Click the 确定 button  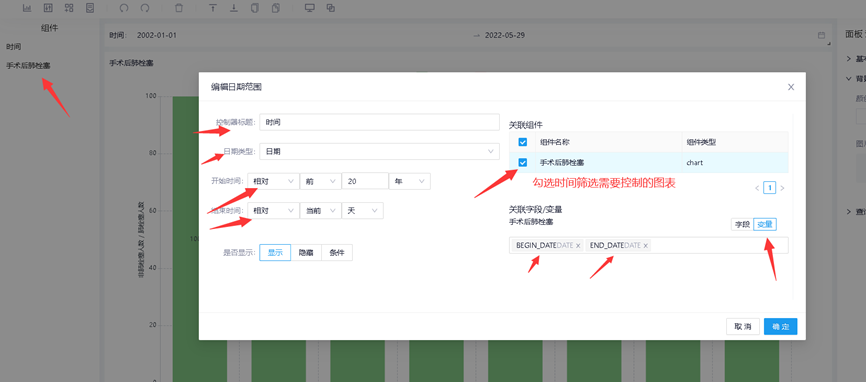pos(780,326)
